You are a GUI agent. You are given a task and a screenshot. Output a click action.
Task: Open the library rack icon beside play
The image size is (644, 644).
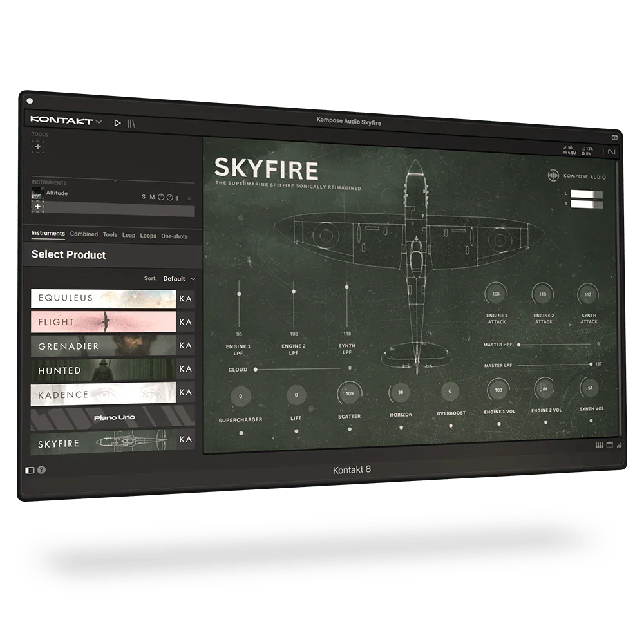(131, 123)
